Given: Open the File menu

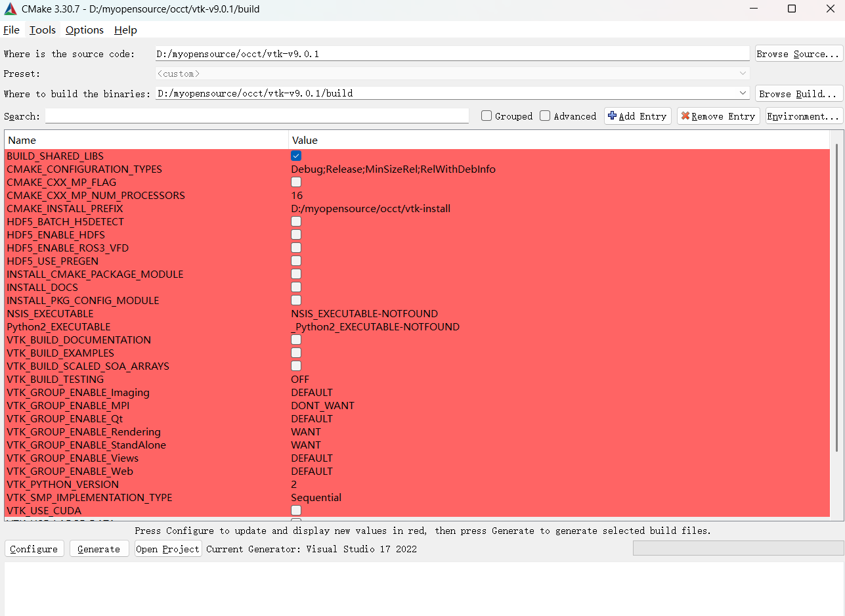Looking at the screenshot, I should point(11,30).
